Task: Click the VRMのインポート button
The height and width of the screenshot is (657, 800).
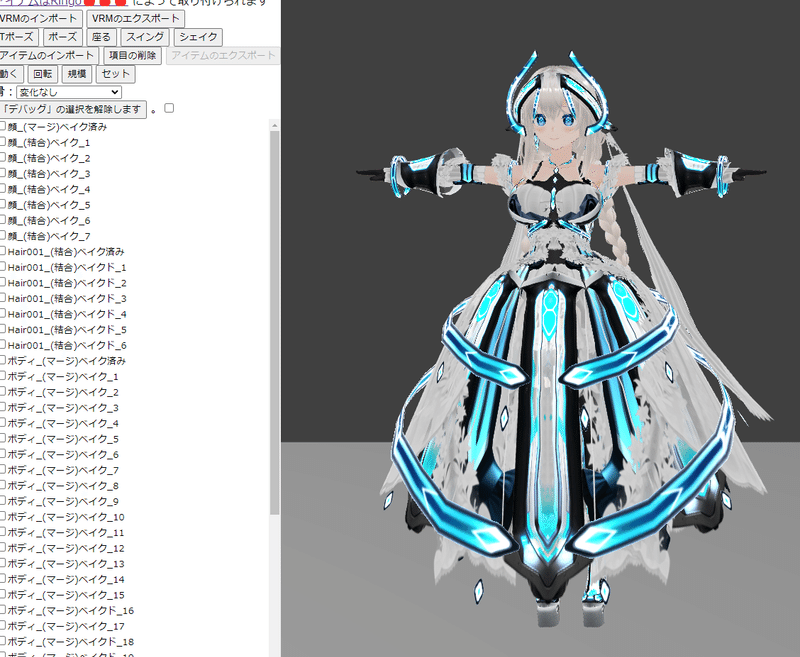Action: (x=40, y=19)
